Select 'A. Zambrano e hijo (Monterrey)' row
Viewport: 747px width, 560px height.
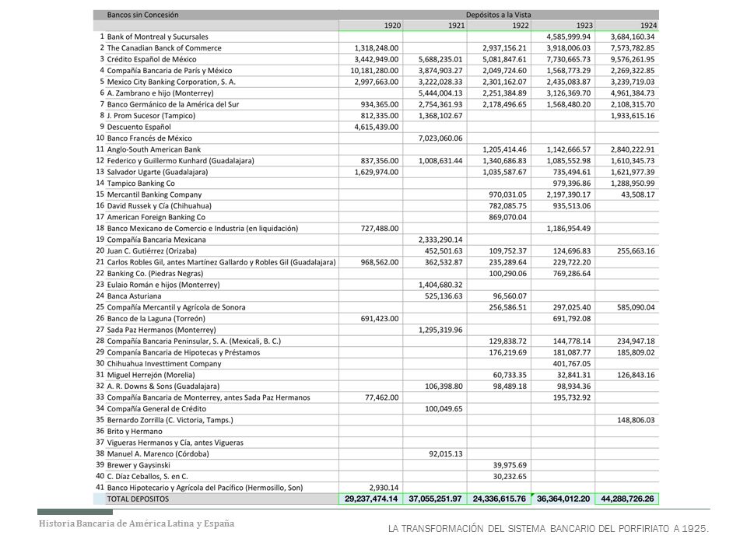tap(160, 93)
